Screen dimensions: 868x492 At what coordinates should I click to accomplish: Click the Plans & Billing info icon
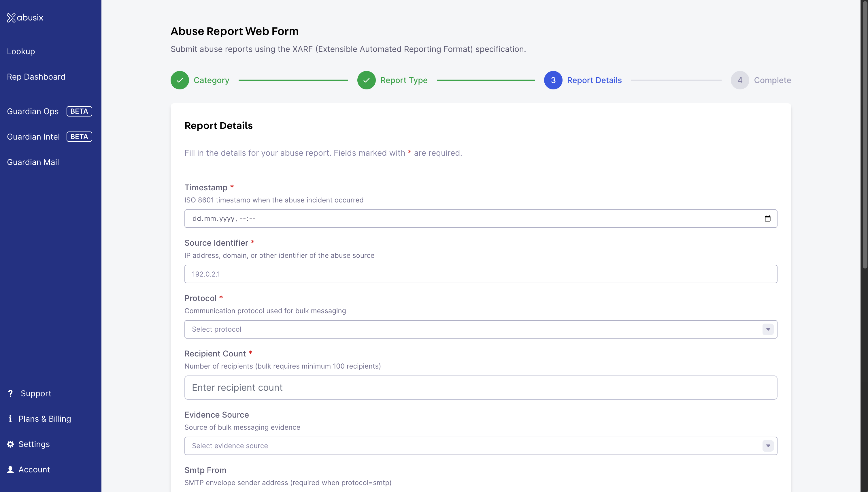[10, 419]
